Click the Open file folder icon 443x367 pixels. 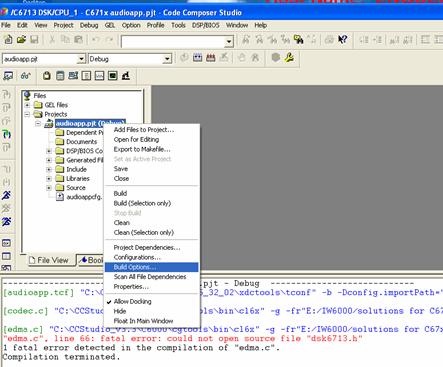21,40
